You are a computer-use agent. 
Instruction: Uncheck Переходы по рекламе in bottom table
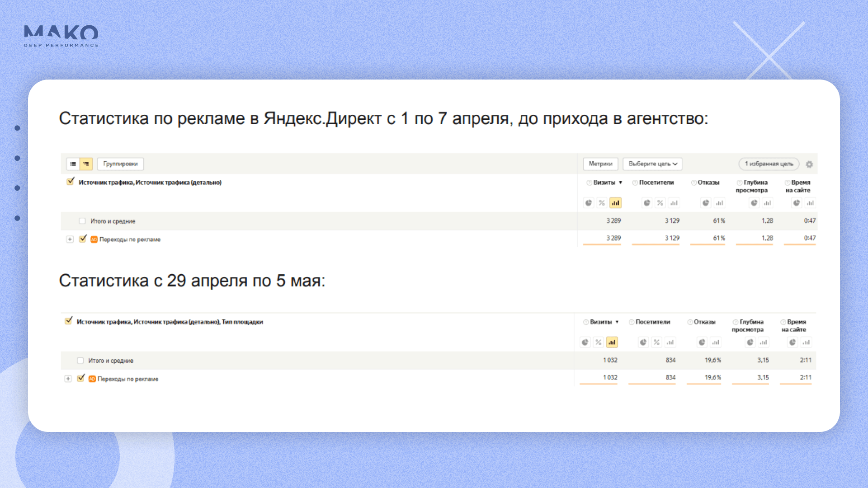point(81,378)
